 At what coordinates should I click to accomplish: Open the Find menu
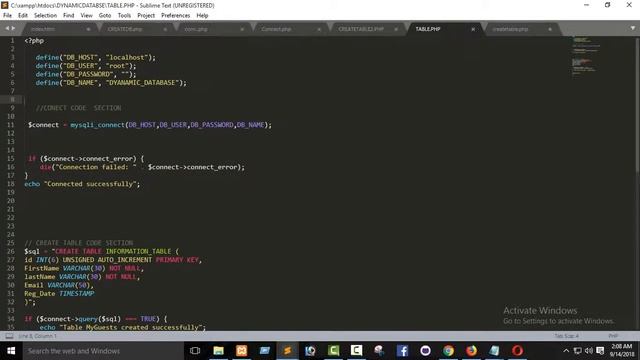tap(69, 16)
